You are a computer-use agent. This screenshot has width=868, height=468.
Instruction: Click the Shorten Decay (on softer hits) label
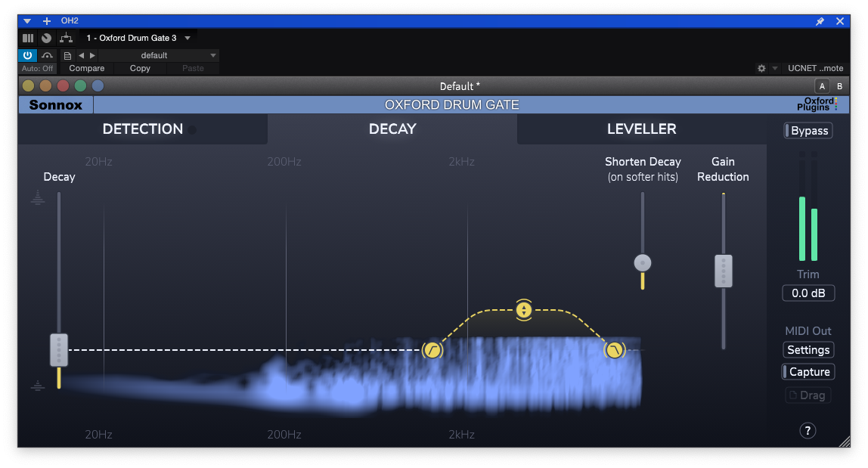coord(643,169)
